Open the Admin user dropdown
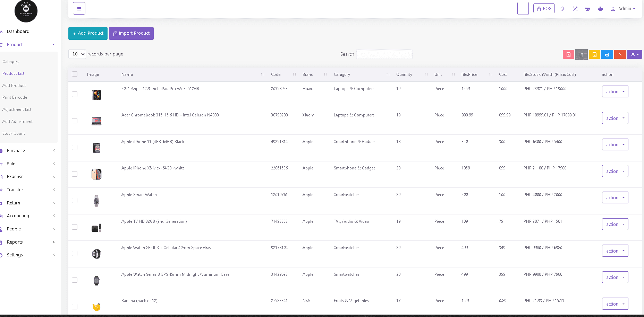Viewport: 644px width, 317px height. [623, 9]
